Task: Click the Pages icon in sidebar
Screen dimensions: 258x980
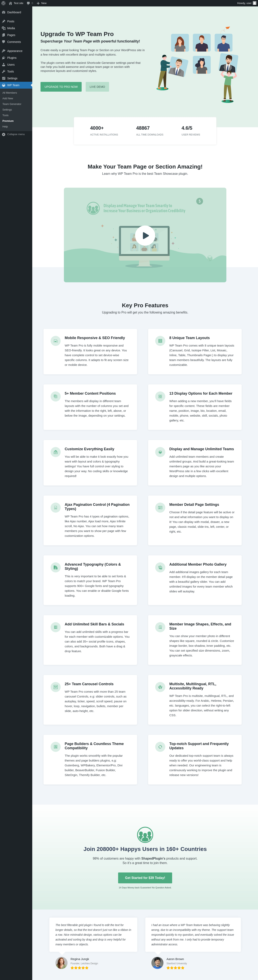Action: tap(3, 35)
